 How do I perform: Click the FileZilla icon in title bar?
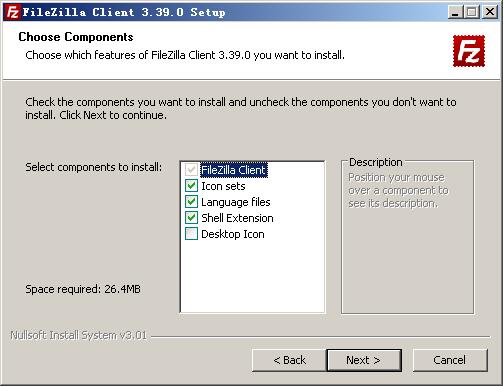click(x=13, y=12)
